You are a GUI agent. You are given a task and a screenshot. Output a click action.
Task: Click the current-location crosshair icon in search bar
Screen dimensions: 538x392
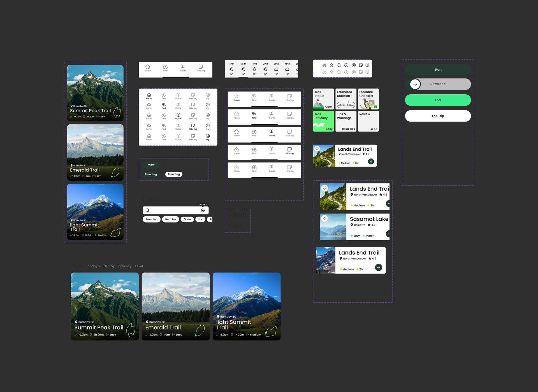click(x=203, y=210)
